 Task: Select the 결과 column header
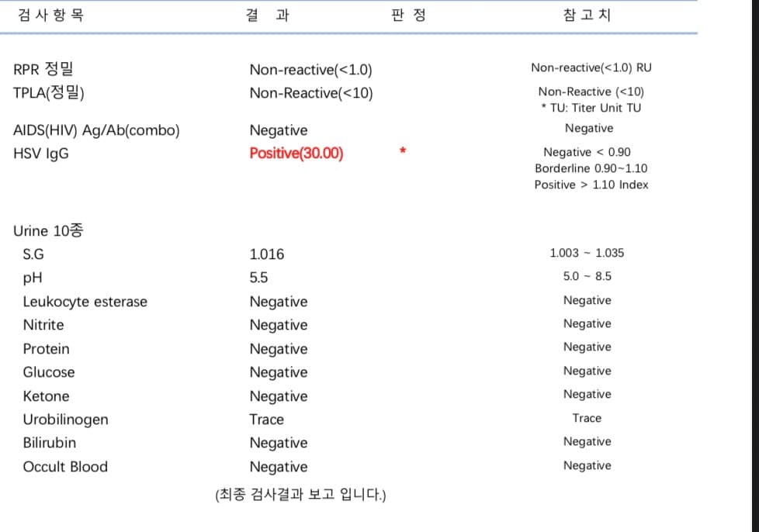coord(267,15)
